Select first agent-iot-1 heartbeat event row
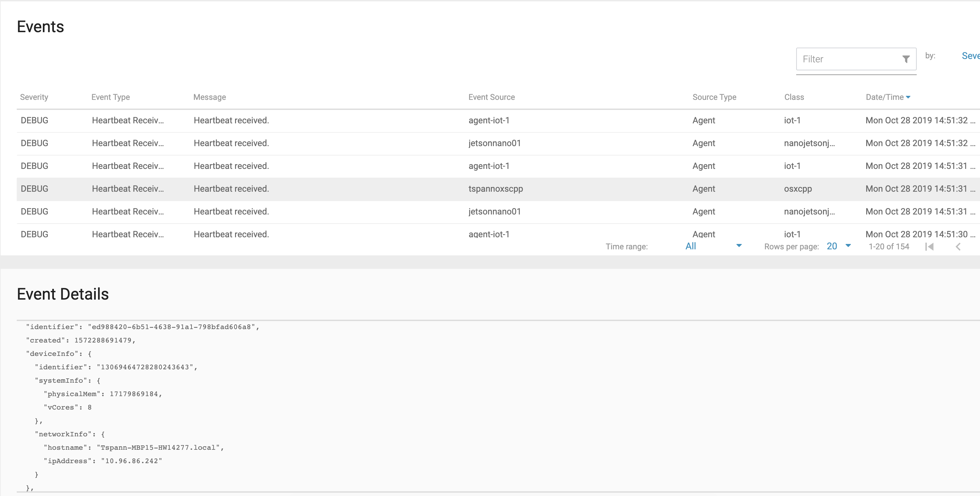This screenshot has width=980, height=496. (x=489, y=120)
